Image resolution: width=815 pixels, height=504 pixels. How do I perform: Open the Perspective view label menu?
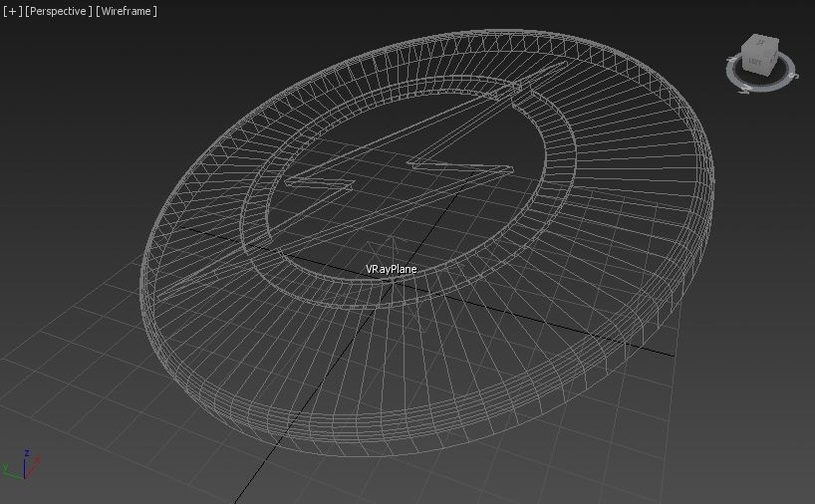point(58,11)
